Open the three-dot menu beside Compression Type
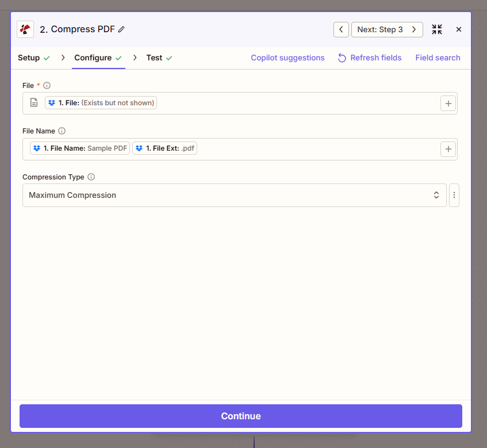The image size is (487, 448). 454,195
